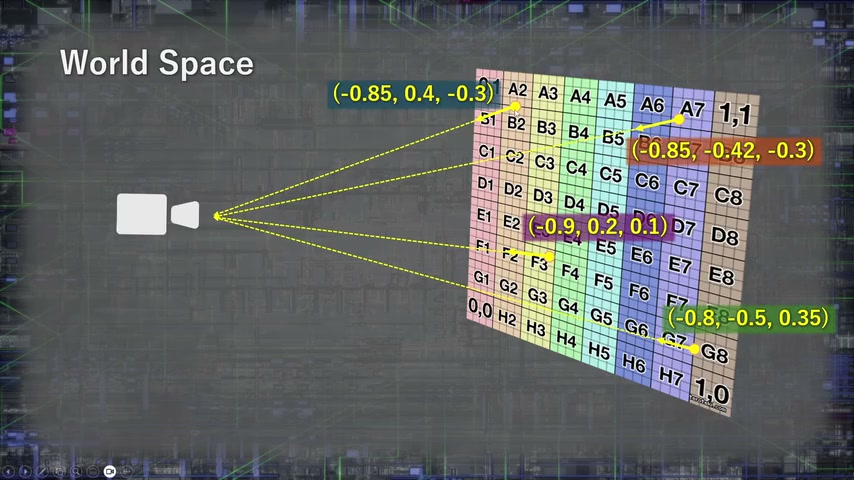The image size is (854, 480).
Task: Click grid cell C1
Action: tap(486, 151)
